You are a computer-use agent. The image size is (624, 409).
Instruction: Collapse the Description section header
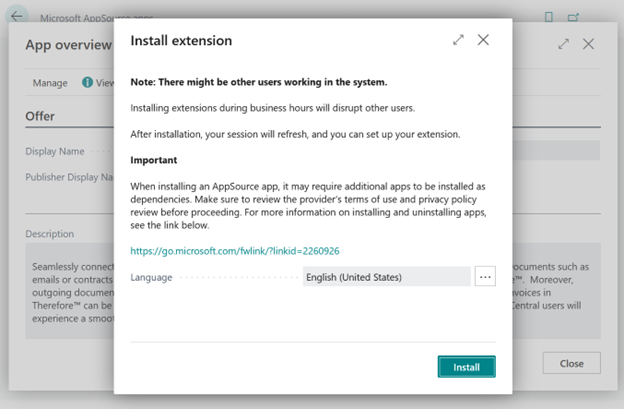pyautogui.click(x=50, y=234)
